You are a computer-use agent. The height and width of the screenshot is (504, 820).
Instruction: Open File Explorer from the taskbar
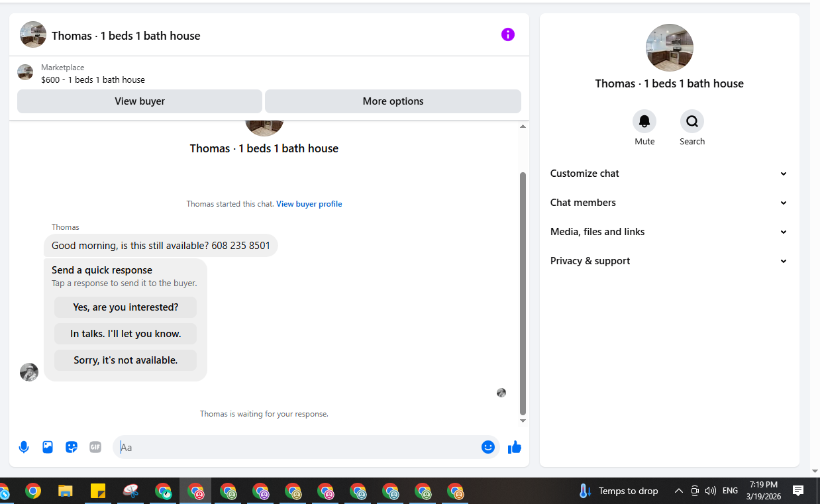[65, 491]
